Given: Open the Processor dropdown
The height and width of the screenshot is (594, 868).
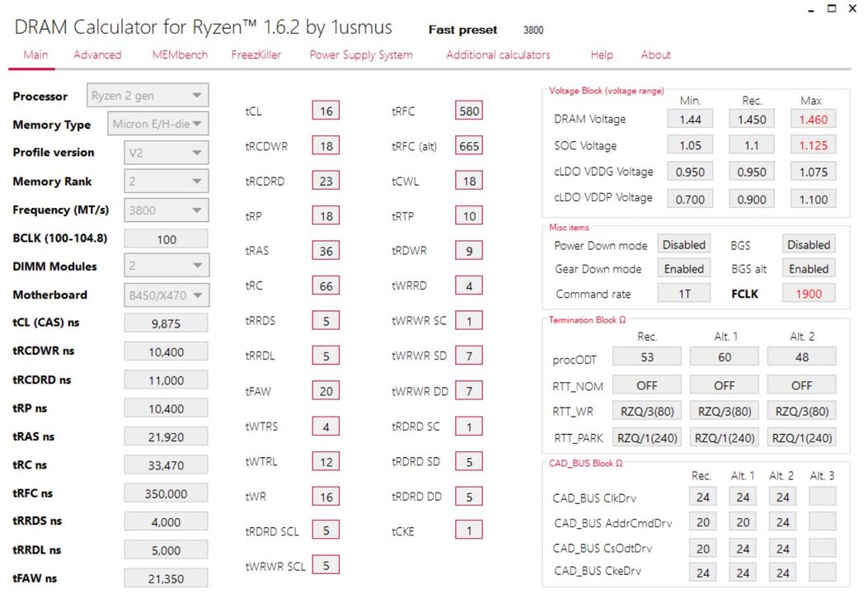Looking at the screenshot, I should click(x=148, y=96).
